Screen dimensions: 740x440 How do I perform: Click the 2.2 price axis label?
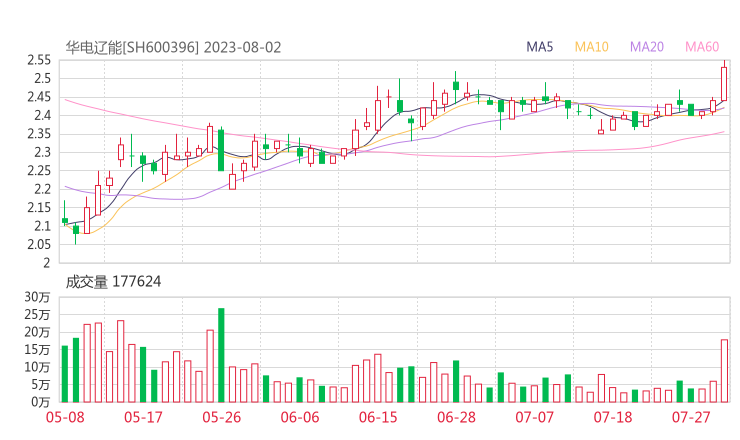pos(42,189)
